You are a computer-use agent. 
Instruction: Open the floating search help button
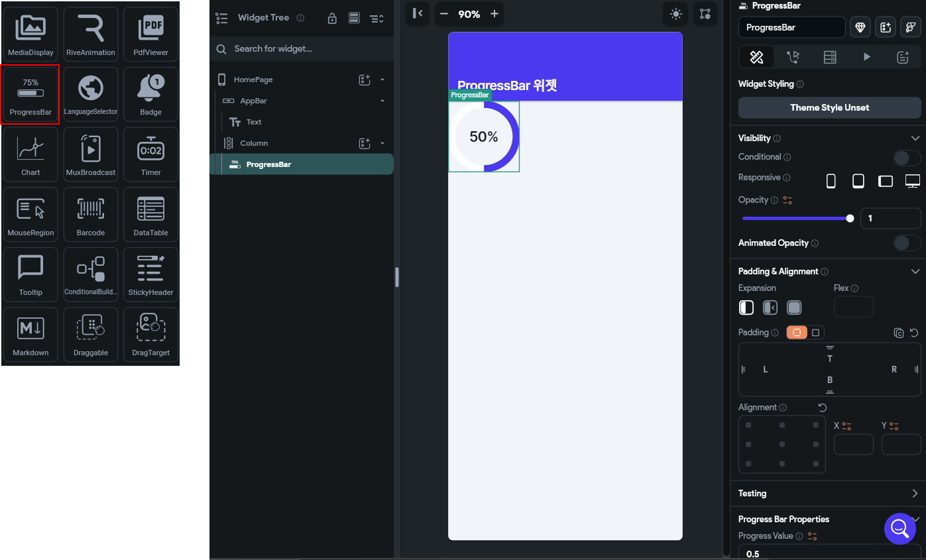point(899,528)
